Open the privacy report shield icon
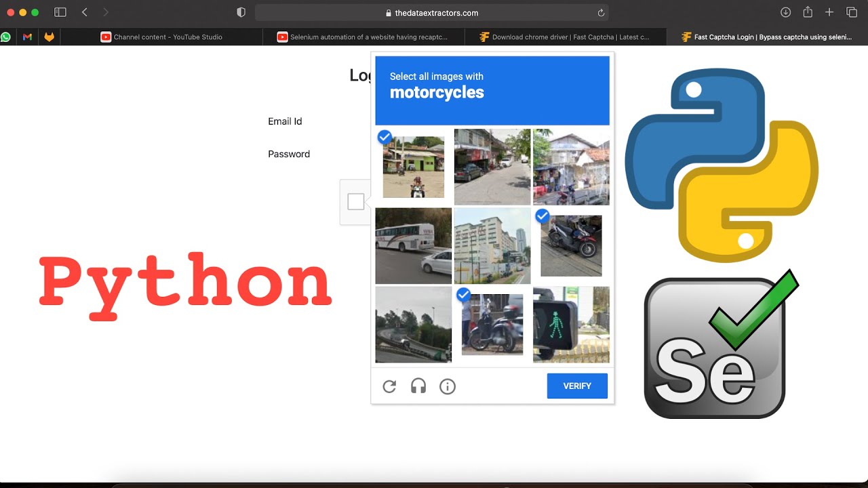This screenshot has height=488, width=868. [x=241, y=12]
